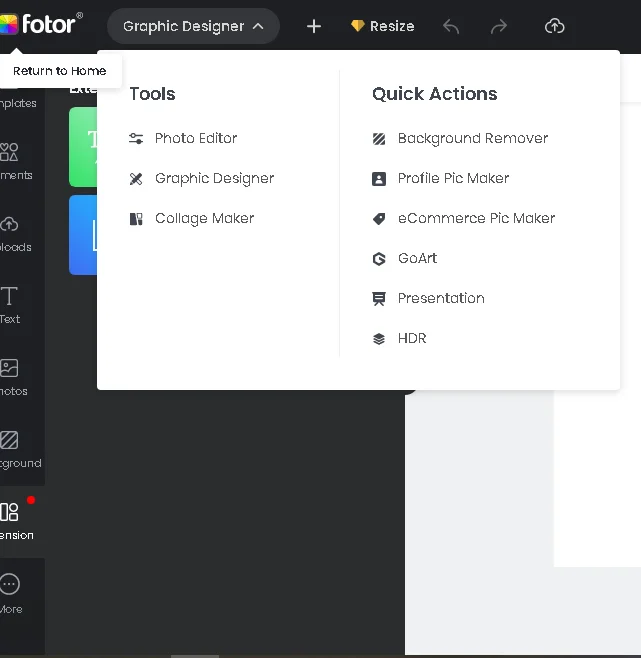Viewport: 641px width, 658px height.
Task: Open Templates tab in sidebar
Action: (x=18, y=103)
